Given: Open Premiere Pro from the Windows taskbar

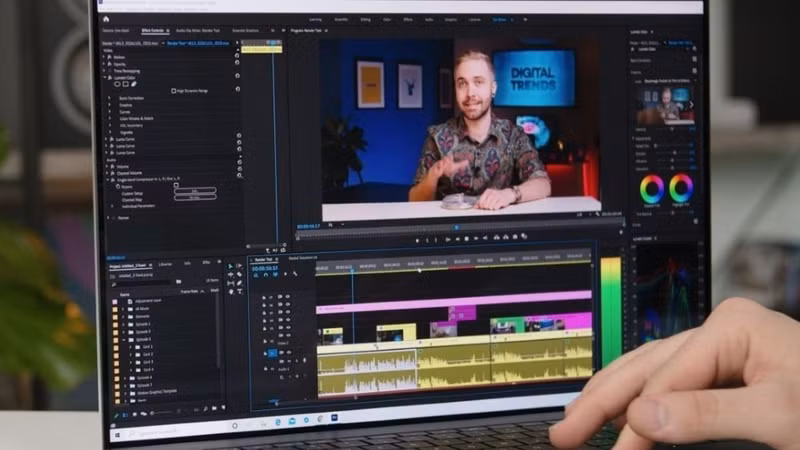Looking at the screenshot, I should (x=334, y=418).
